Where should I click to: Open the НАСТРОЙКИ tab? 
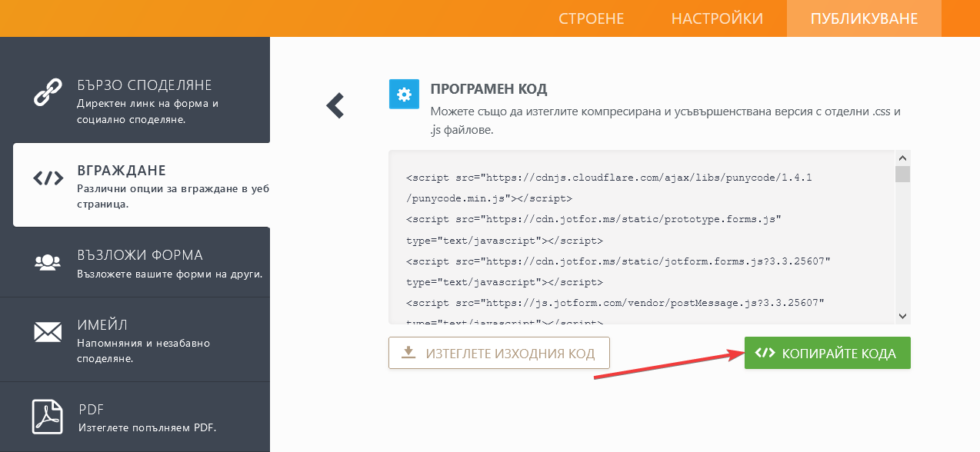click(x=717, y=18)
